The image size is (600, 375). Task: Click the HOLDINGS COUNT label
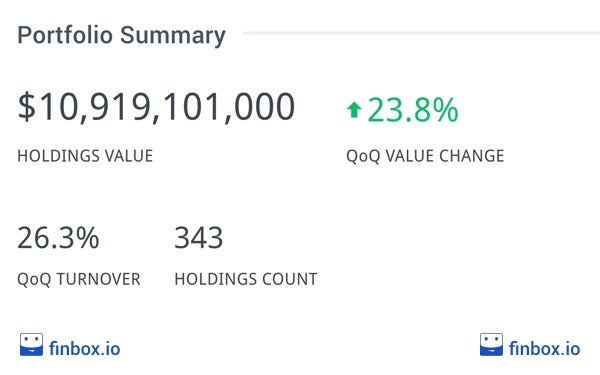[246, 279]
